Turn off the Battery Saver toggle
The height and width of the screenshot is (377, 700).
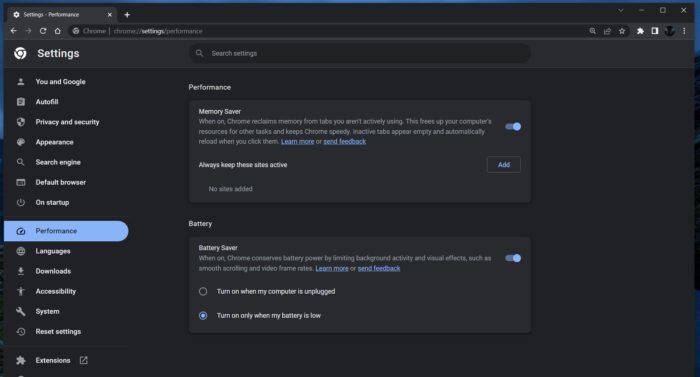click(513, 258)
